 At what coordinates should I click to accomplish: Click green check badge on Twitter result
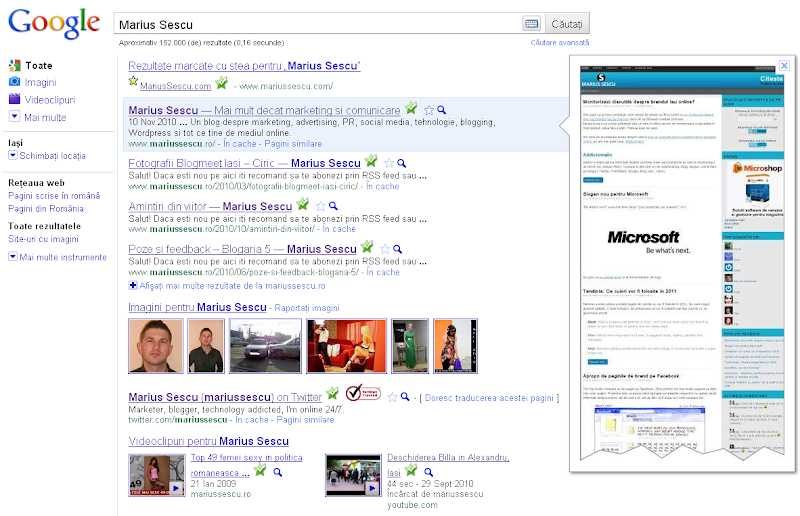(332, 393)
